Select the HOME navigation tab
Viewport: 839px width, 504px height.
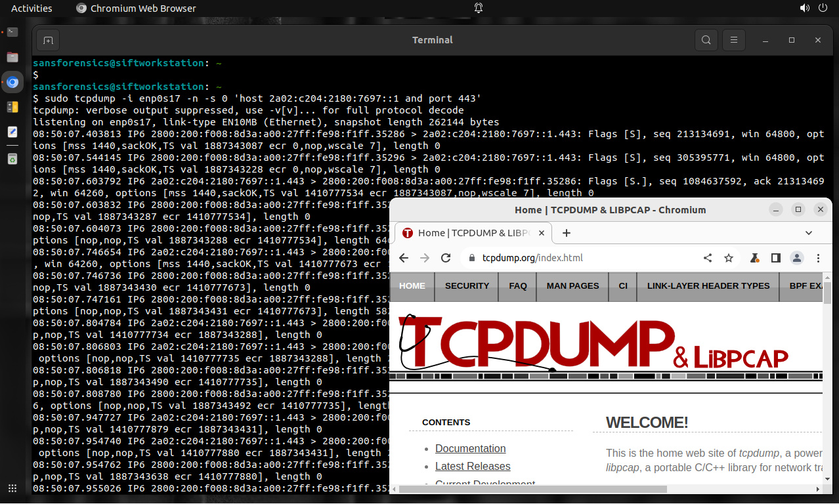412,286
